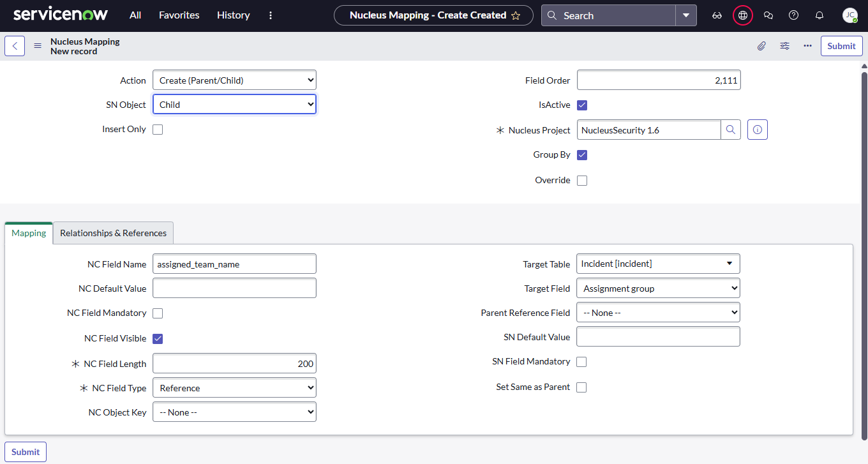Favorite this page with the star icon
This screenshot has height=464, width=868.
516,15
